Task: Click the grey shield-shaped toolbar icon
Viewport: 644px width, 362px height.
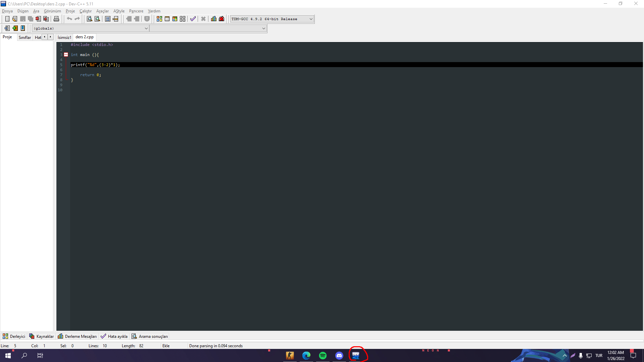Action: pos(147,19)
